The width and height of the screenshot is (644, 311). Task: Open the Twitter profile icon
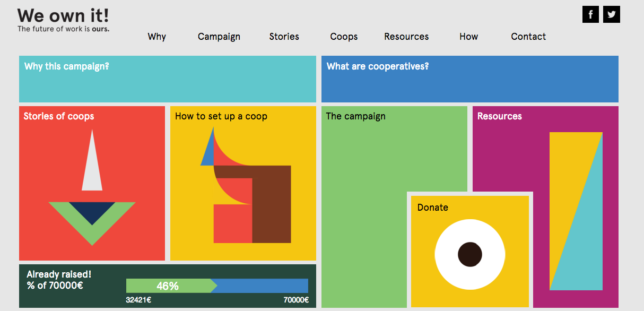pyautogui.click(x=612, y=15)
